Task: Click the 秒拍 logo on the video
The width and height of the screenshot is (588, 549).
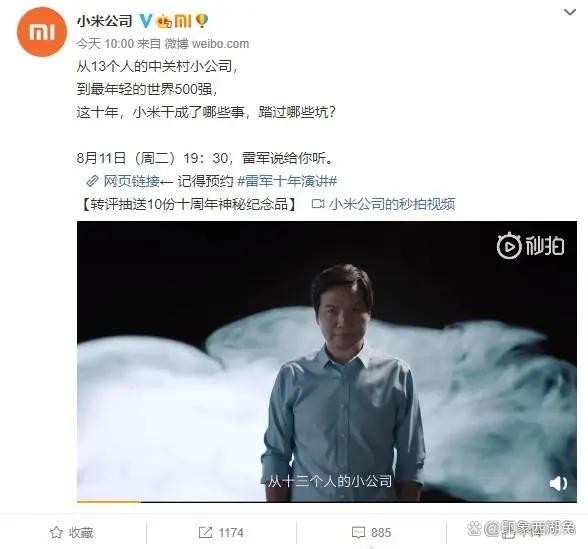Action: click(x=530, y=246)
